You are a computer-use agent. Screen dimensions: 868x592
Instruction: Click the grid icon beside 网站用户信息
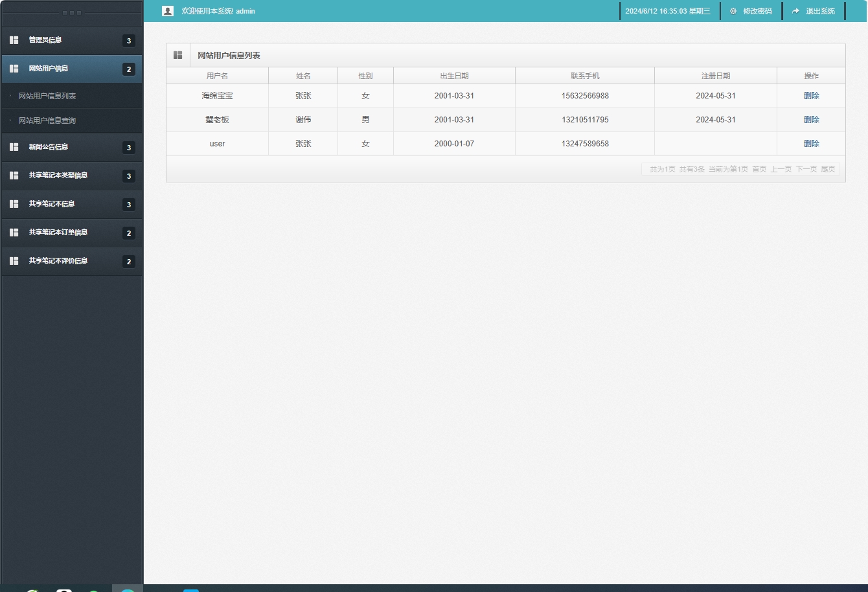click(14, 69)
